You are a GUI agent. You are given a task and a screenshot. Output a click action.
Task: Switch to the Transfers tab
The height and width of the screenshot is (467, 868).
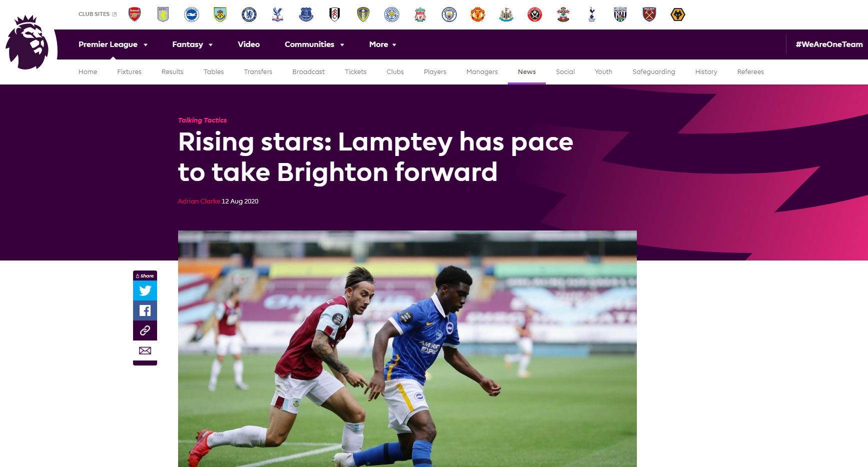coord(258,72)
